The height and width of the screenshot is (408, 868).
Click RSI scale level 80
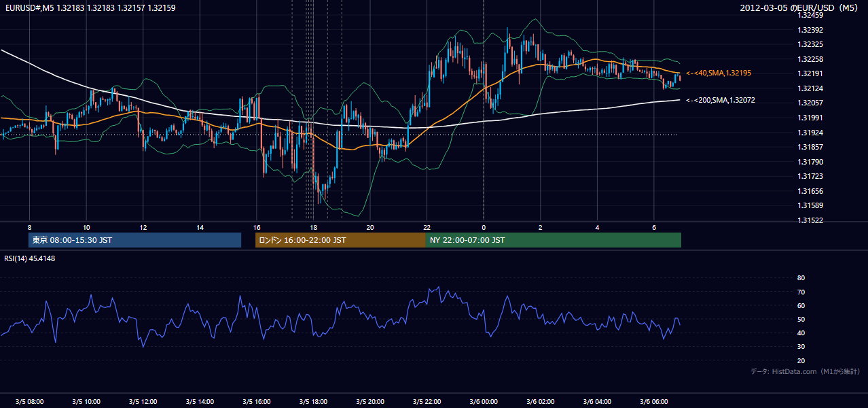(x=801, y=278)
